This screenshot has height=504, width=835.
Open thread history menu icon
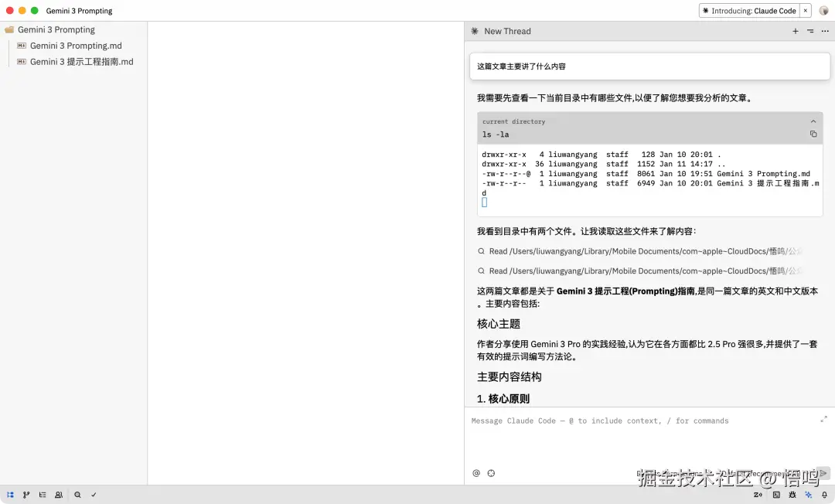click(x=810, y=31)
